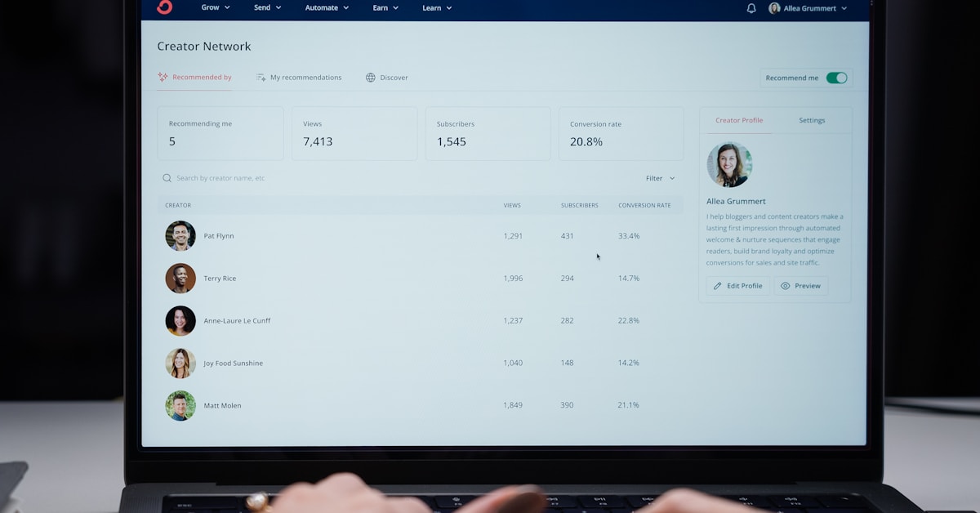980x513 pixels.
Task: Click Terry Rice's 14.7% conversion rate
Action: [x=629, y=279]
